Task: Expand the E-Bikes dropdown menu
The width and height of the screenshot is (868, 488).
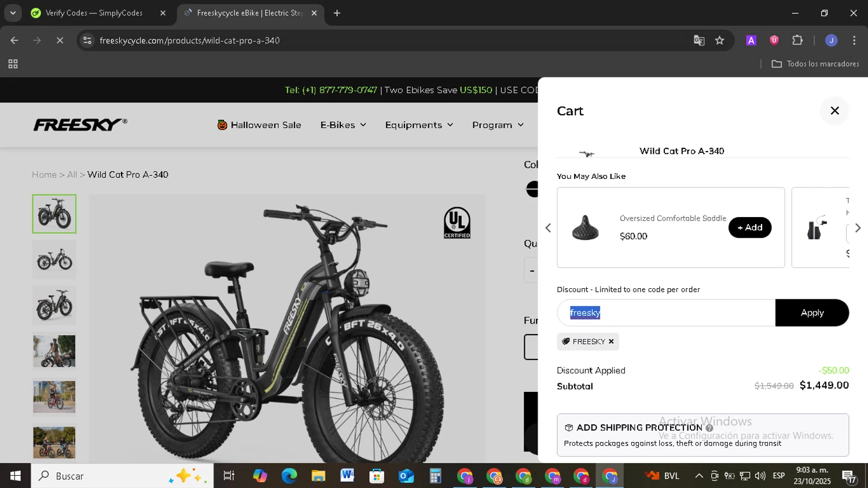Action: (x=343, y=125)
